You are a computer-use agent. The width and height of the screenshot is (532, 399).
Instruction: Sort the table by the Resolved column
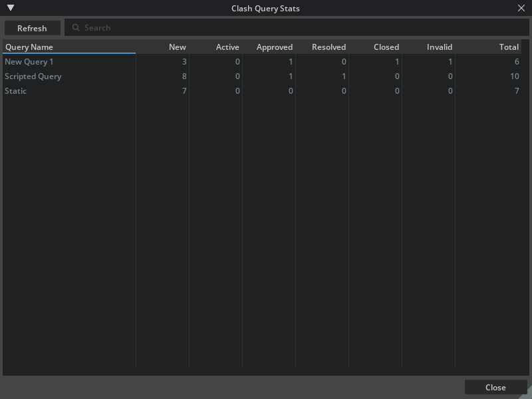coord(329,47)
